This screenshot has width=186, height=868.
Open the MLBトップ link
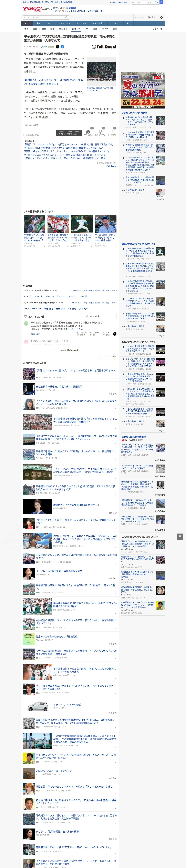point(77,303)
